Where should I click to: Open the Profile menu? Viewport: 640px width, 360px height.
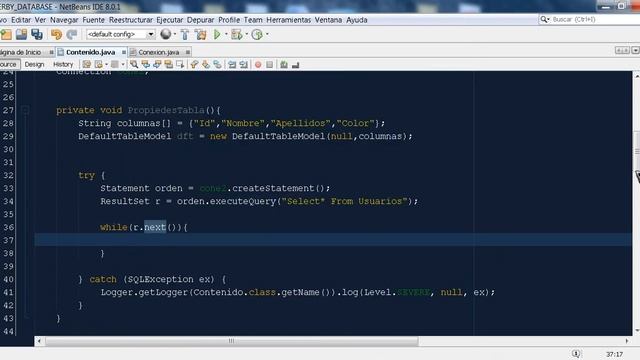coord(229,20)
